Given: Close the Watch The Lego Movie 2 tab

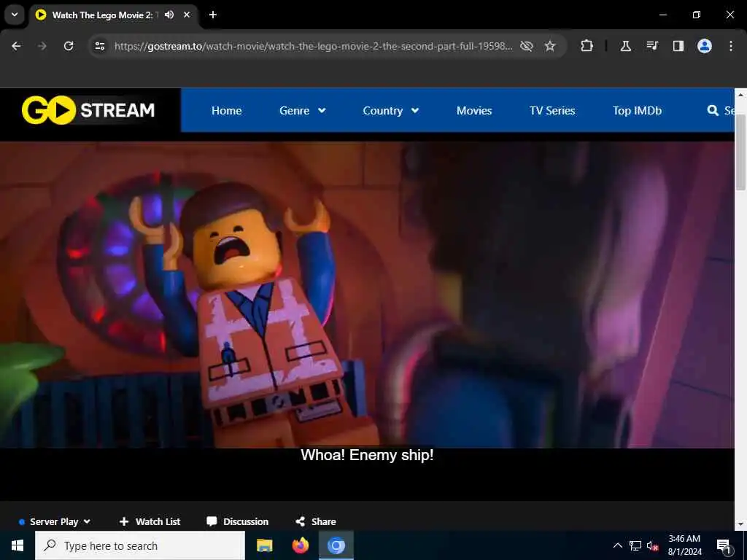Looking at the screenshot, I should (x=187, y=15).
